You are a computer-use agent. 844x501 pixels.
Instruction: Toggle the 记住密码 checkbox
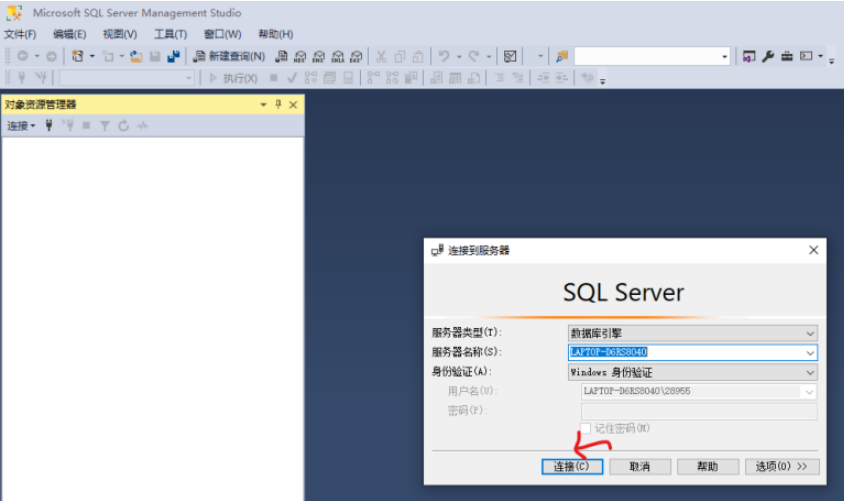tap(585, 428)
